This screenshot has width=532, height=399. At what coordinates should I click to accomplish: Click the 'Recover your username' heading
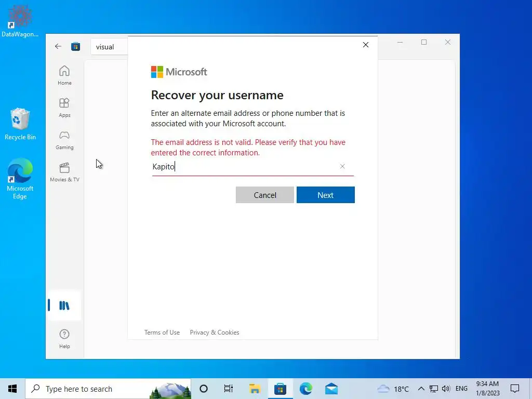(x=217, y=96)
